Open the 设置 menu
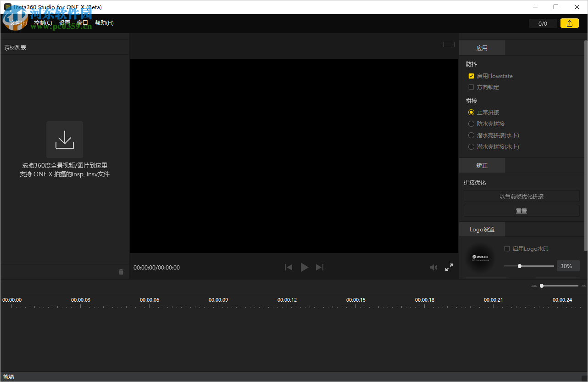Viewport: 588px width, 382px height. 64,22
